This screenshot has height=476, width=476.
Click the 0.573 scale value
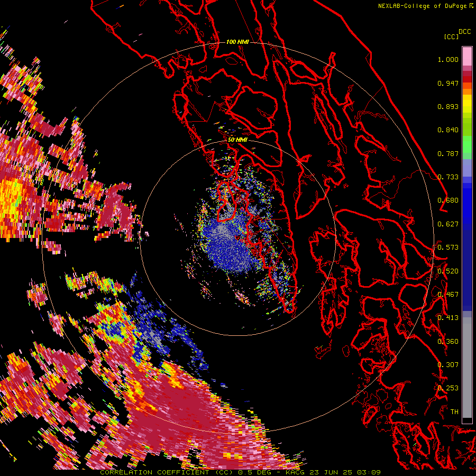(x=448, y=248)
